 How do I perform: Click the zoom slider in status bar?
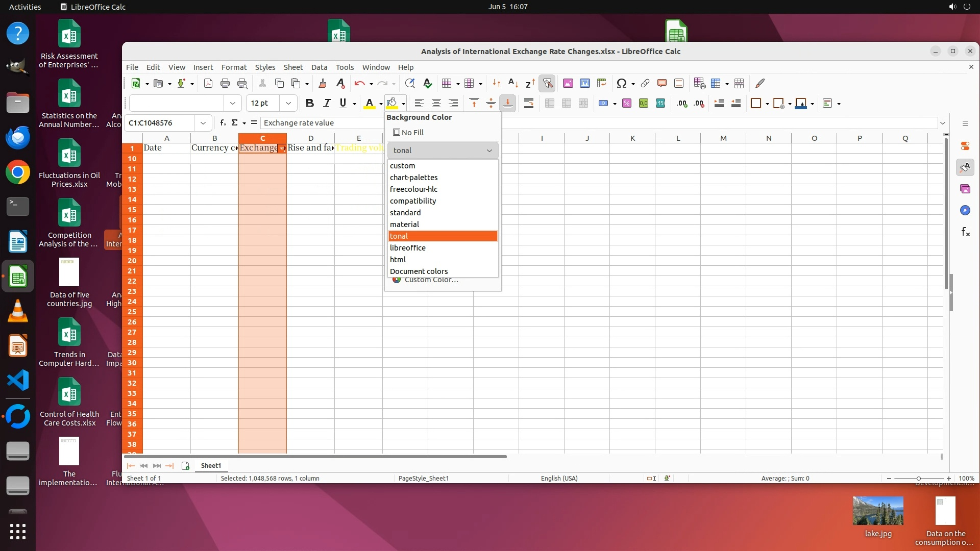coord(919,479)
